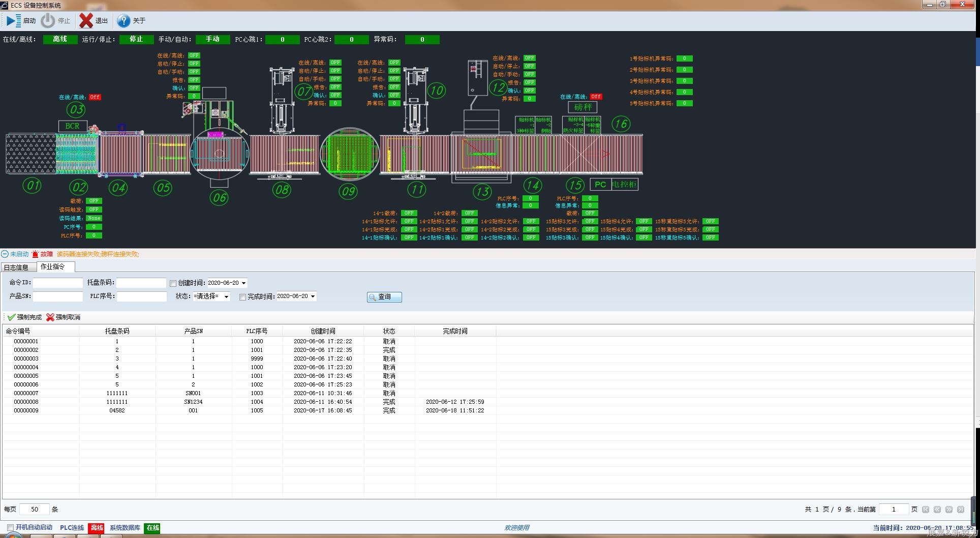Viewport: 980px width, 538px height.
Task: Open the 完成时间 date dropdown
Action: tap(313, 296)
